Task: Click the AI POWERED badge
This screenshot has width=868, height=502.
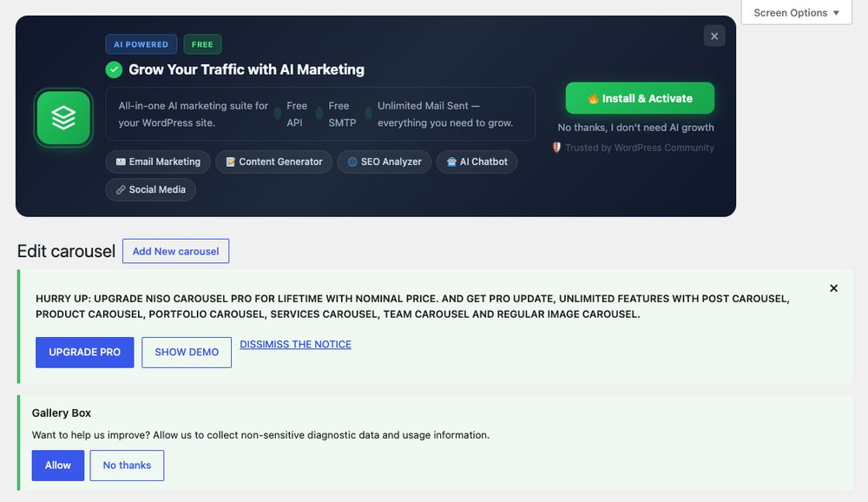Action: pyautogui.click(x=141, y=44)
